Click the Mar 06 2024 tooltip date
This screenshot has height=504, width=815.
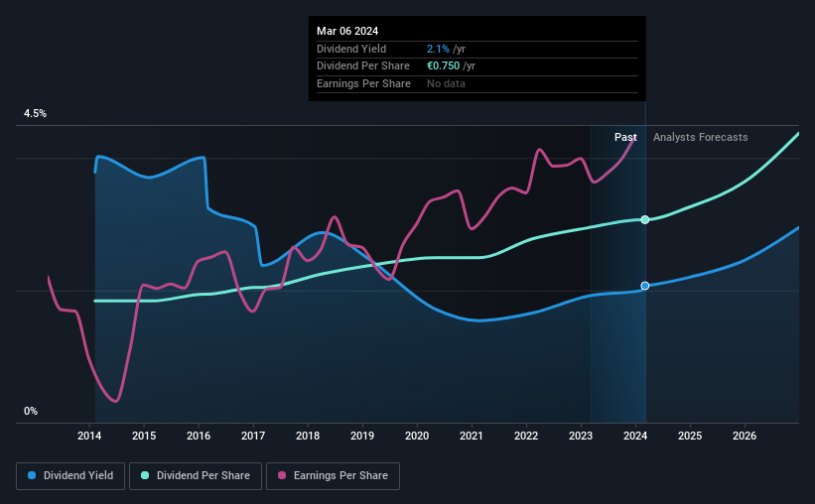347,31
